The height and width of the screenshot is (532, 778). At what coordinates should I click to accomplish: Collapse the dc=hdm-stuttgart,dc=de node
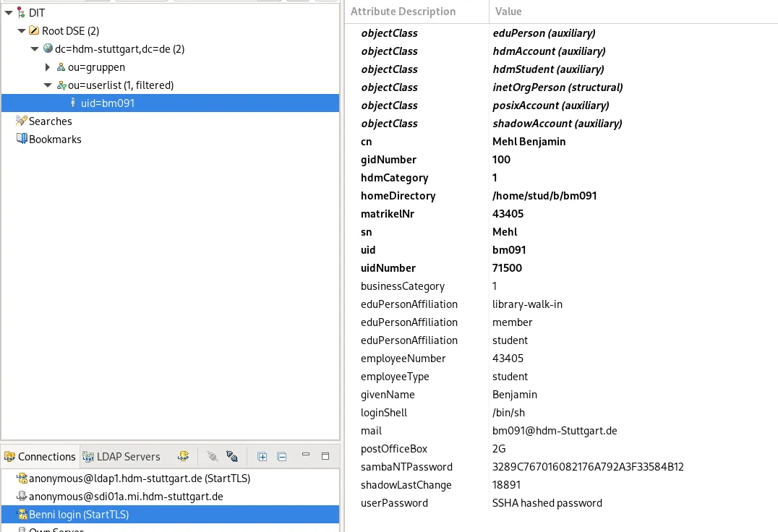pos(33,48)
